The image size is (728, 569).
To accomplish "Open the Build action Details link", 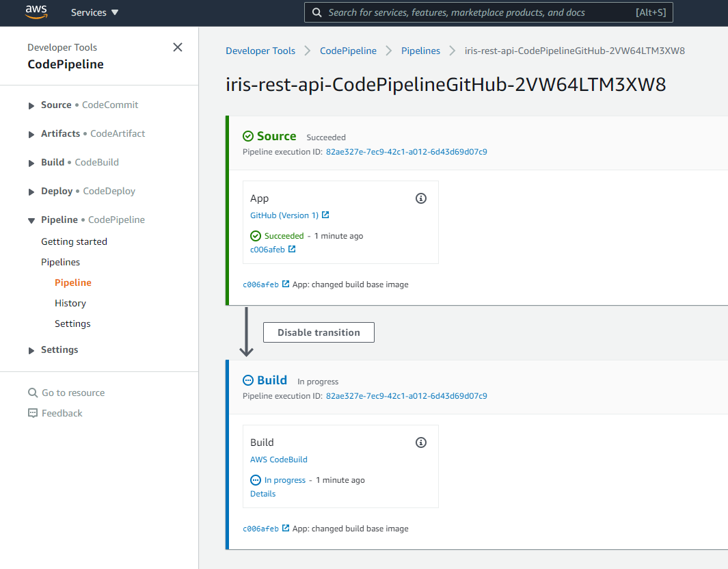I will point(263,494).
